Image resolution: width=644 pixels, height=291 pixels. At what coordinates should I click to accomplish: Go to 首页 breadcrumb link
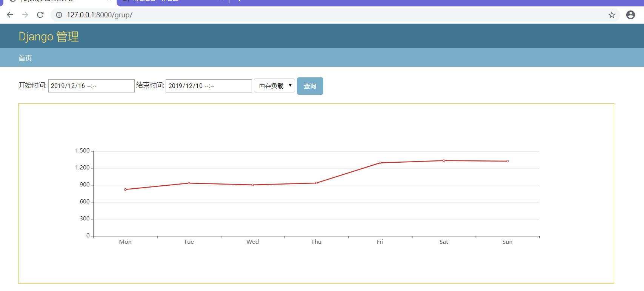(x=25, y=58)
